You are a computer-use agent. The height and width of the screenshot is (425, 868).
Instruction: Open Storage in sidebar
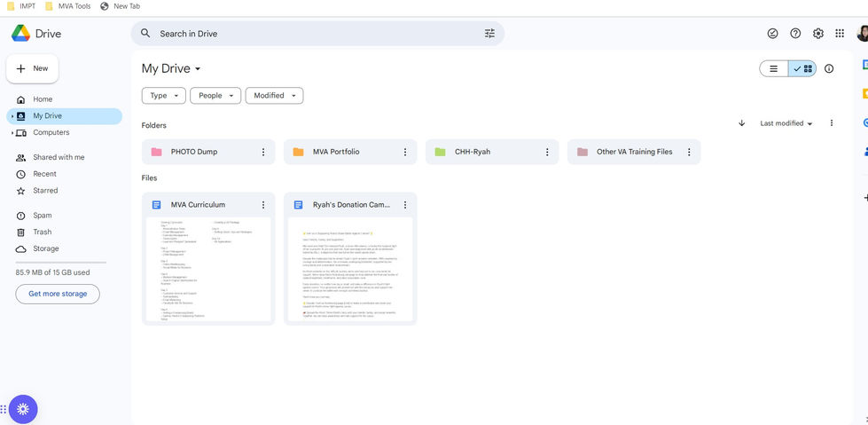64,248
